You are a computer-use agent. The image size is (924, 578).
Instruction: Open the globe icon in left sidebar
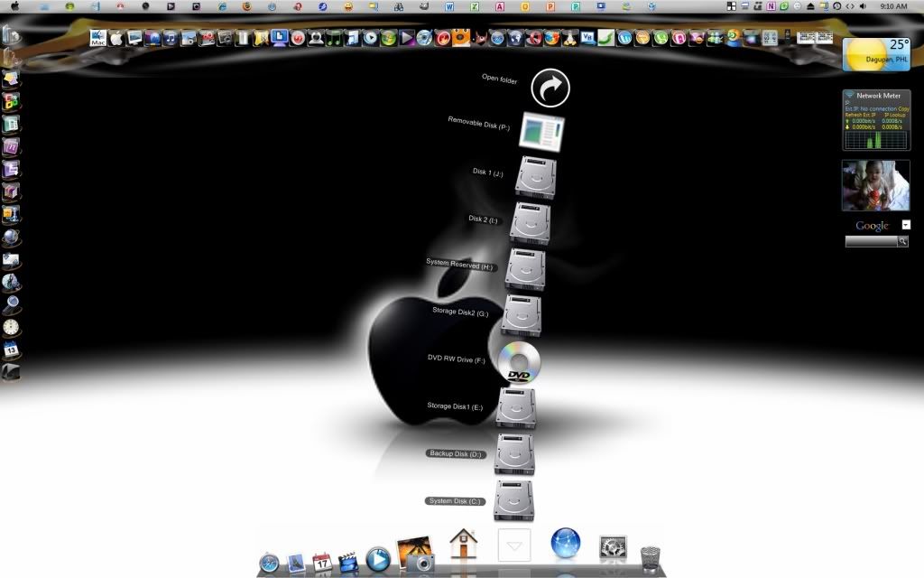tap(11, 238)
